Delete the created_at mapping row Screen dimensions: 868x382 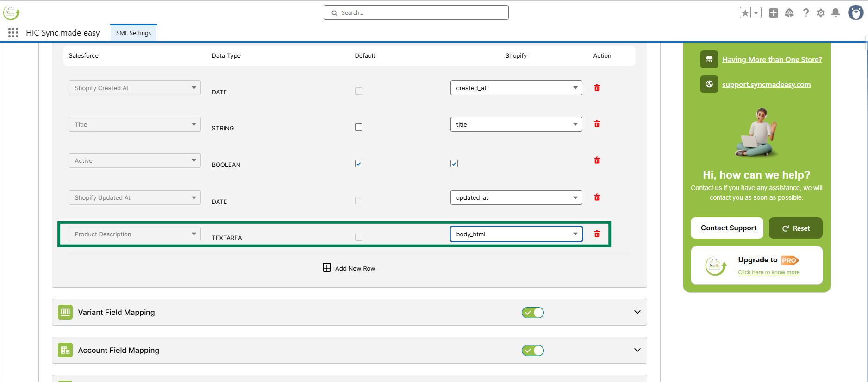click(x=597, y=87)
